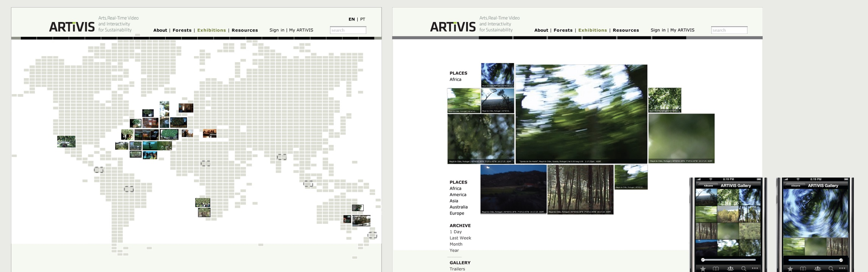868x272 pixels.
Task: Click the right phone blue slider handle
Action: pyautogui.click(x=841, y=260)
